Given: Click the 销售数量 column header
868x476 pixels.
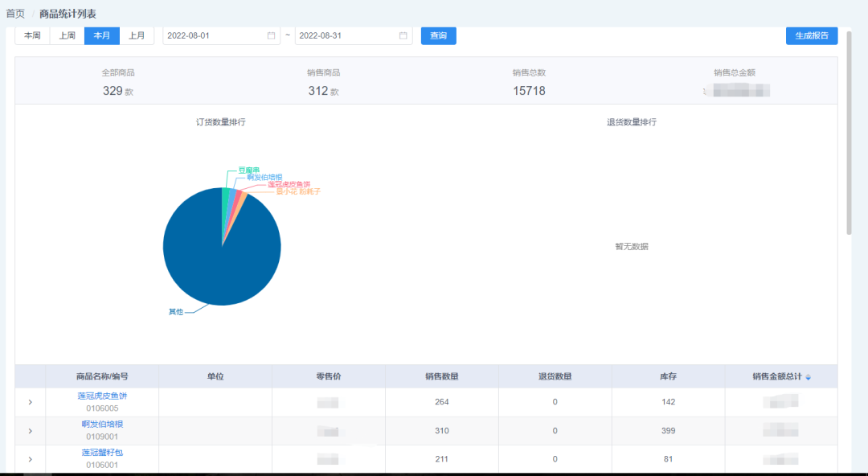Looking at the screenshot, I should point(442,376).
